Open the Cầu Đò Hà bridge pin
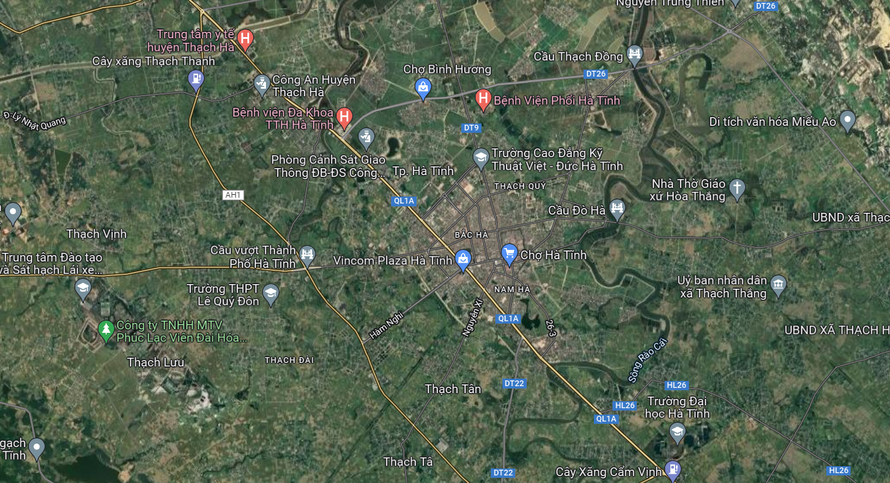This screenshot has height=483, width=890. click(x=617, y=209)
